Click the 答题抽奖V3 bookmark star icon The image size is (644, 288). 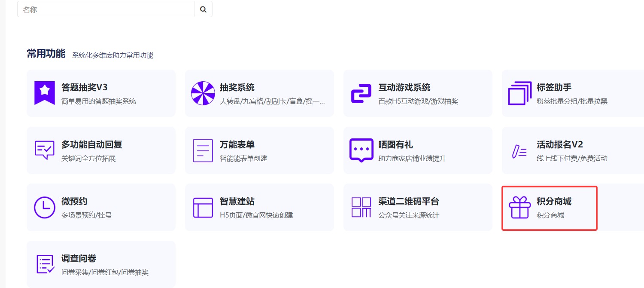coord(45,93)
